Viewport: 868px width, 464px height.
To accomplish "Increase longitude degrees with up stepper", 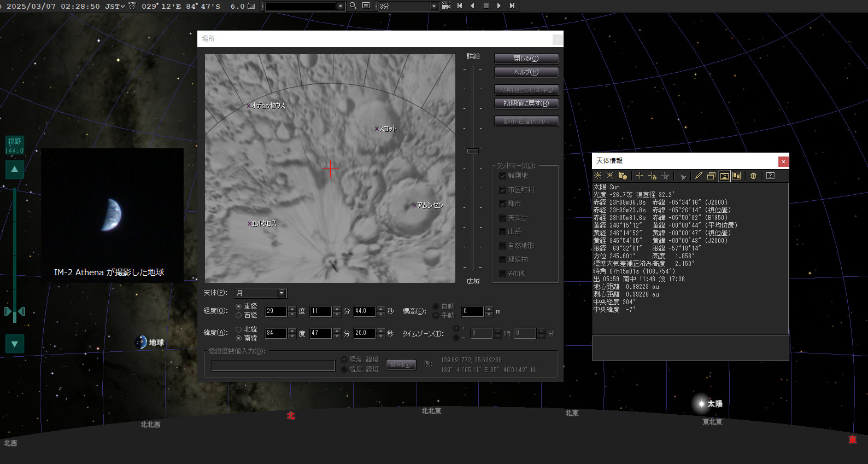I will 292,309.
